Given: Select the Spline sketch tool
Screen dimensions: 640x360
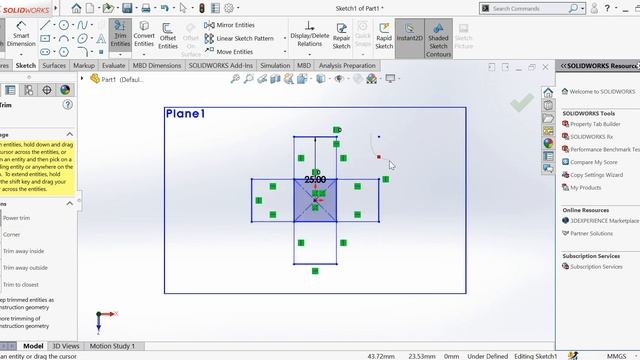Looking at the screenshot, I should 82,25.
